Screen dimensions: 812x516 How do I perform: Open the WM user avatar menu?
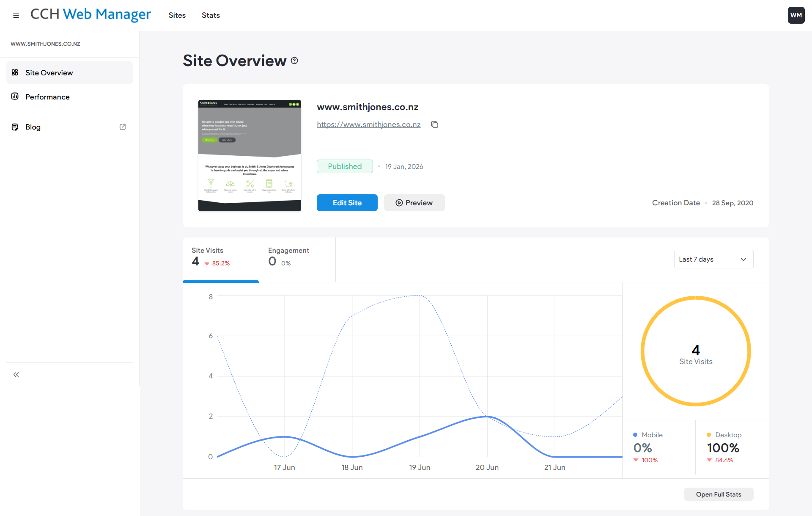tap(796, 15)
